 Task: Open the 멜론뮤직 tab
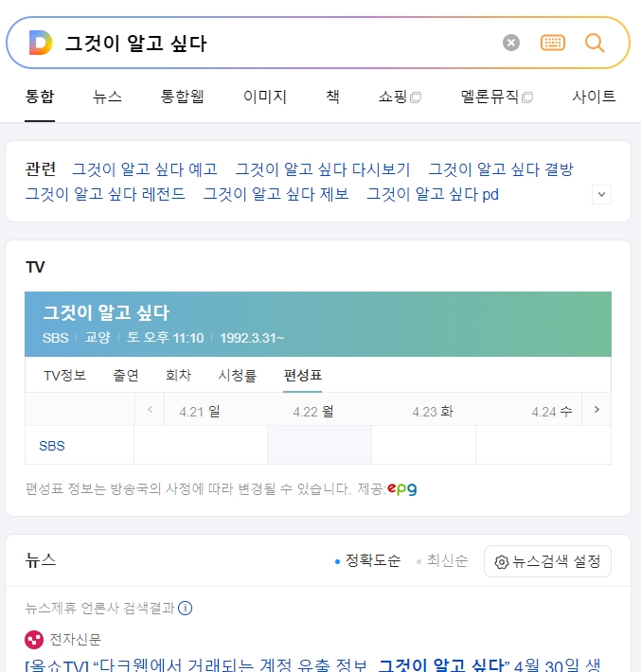(x=496, y=96)
